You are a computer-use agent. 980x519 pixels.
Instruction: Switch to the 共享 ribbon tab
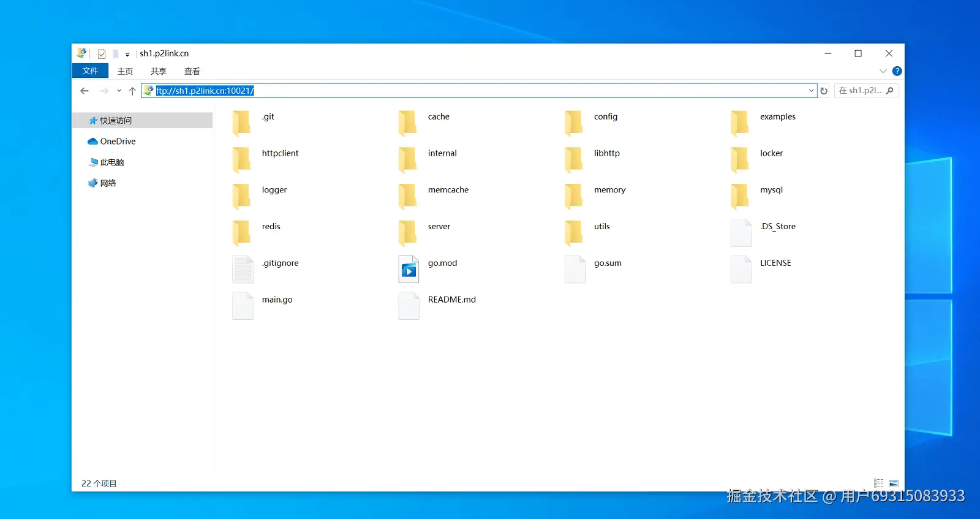tap(159, 71)
